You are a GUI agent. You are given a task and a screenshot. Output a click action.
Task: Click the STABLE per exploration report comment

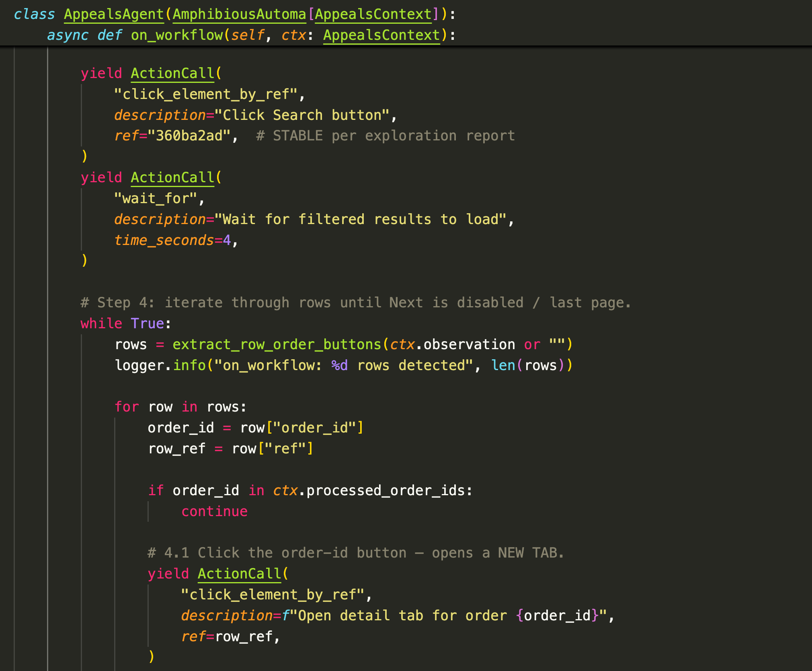[385, 136]
